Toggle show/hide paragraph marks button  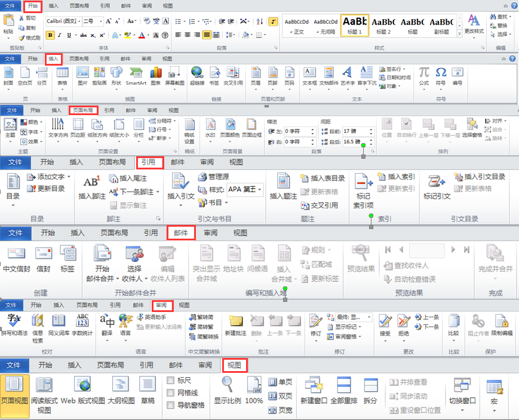coord(273,21)
